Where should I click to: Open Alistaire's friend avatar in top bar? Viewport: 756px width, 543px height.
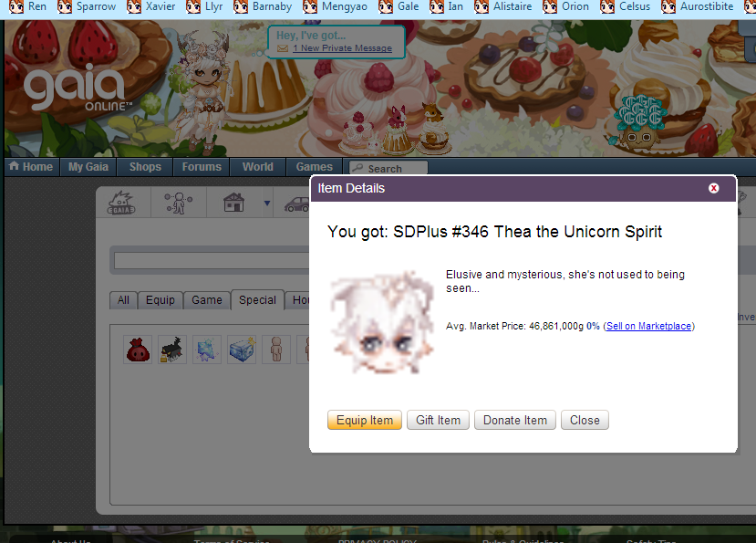click(x=482, y=6)
